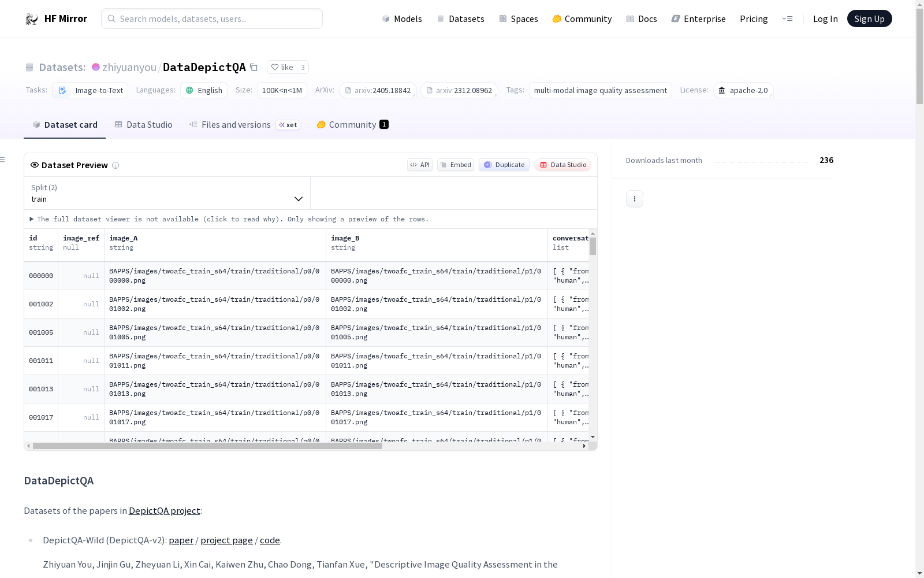This screenshot has height=578, width=924.
Task: Select the row with id 001005
Action: tap(307, 332)
